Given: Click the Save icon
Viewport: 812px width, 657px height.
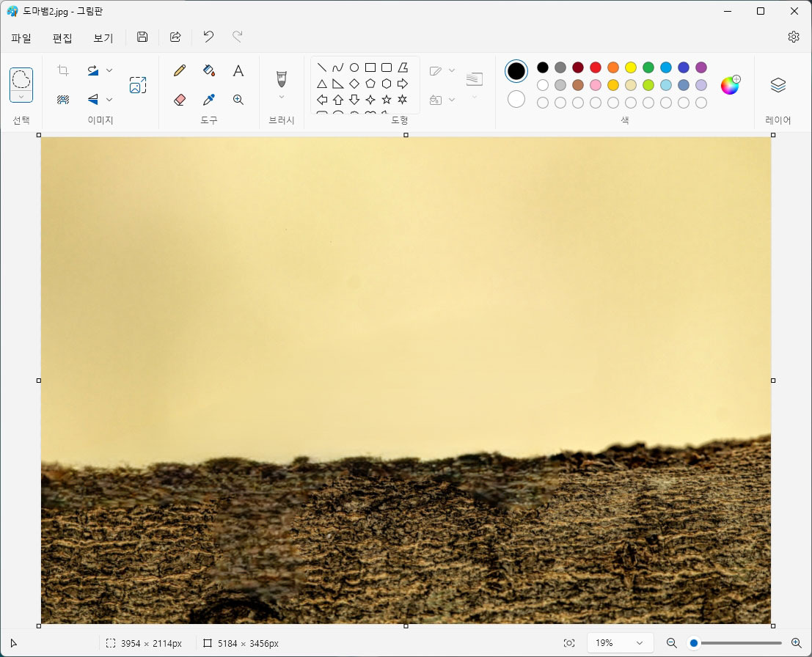Looking at the screenshot, I should coord(142,37).
